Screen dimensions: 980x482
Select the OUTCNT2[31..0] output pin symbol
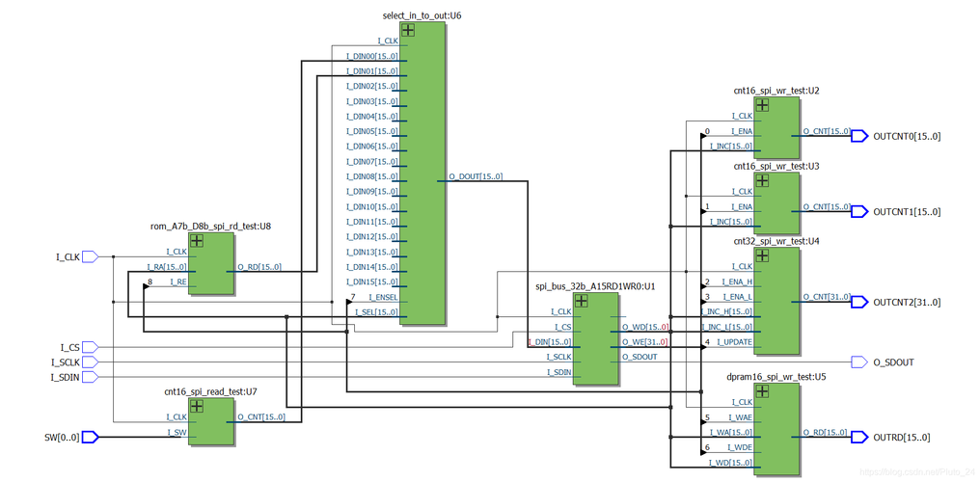860,302
